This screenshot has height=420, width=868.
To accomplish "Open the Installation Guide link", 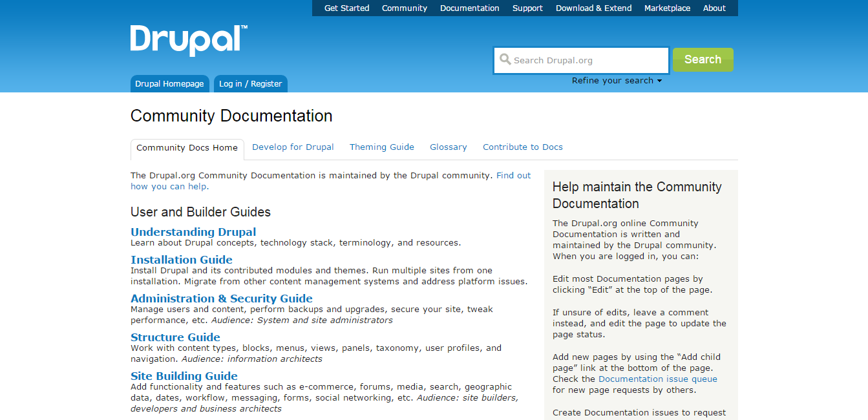I will (x=182, y=260).
